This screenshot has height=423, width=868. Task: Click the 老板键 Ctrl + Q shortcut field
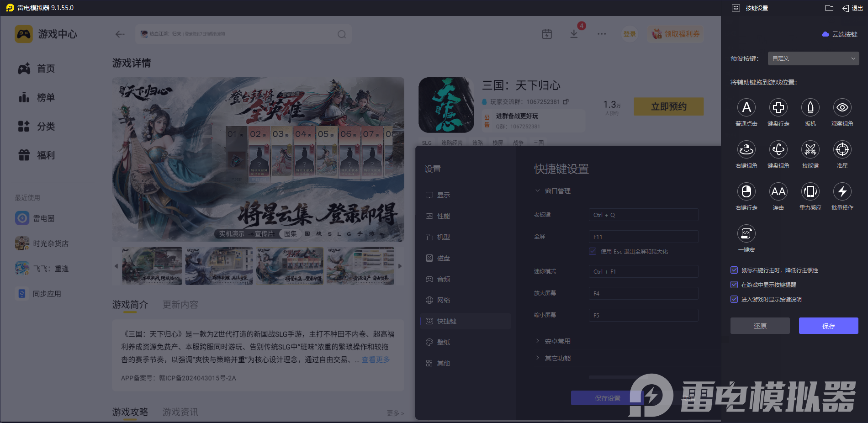[643, 215]
